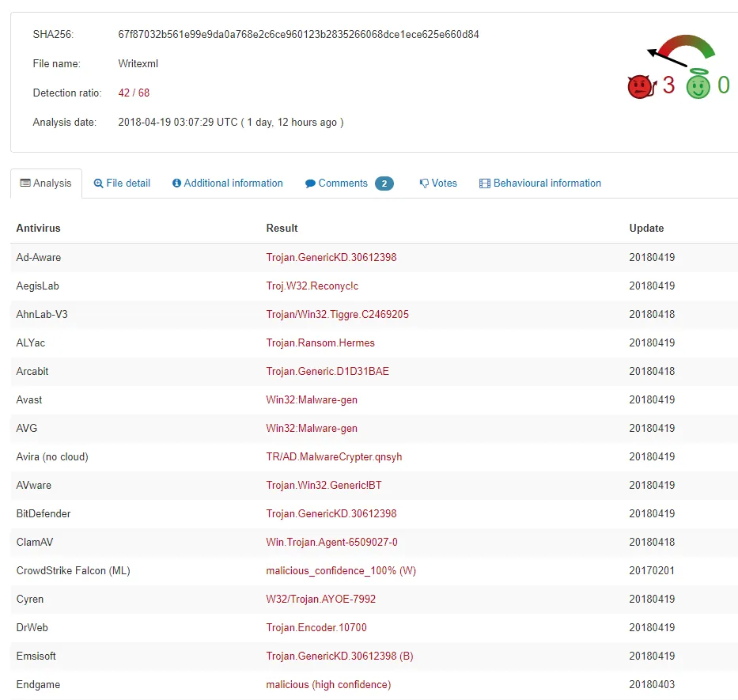Image resolution: width=738 pixels, height=700 pixels.
Task: Select the BitDefender antivirus name
Action: [x=44, y=513]
